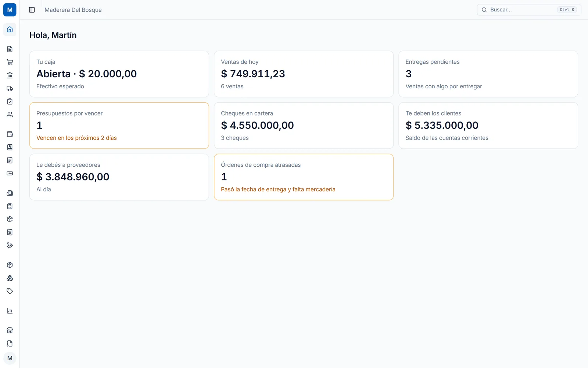Viewport: 588px width, 368px height.
Task: Open the contact book icon in the sidebar
Action: click(10, 147)
